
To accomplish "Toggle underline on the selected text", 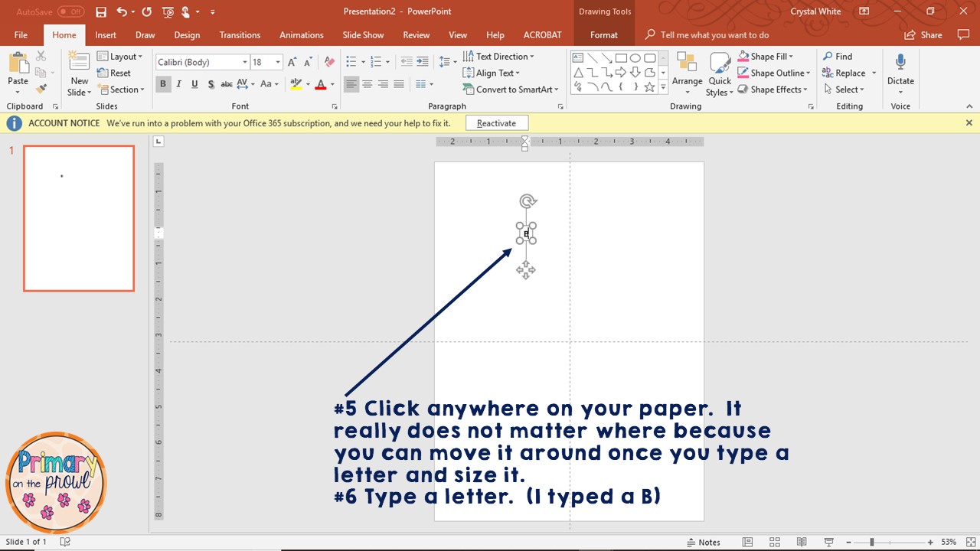I will click(x=194, y=83).
